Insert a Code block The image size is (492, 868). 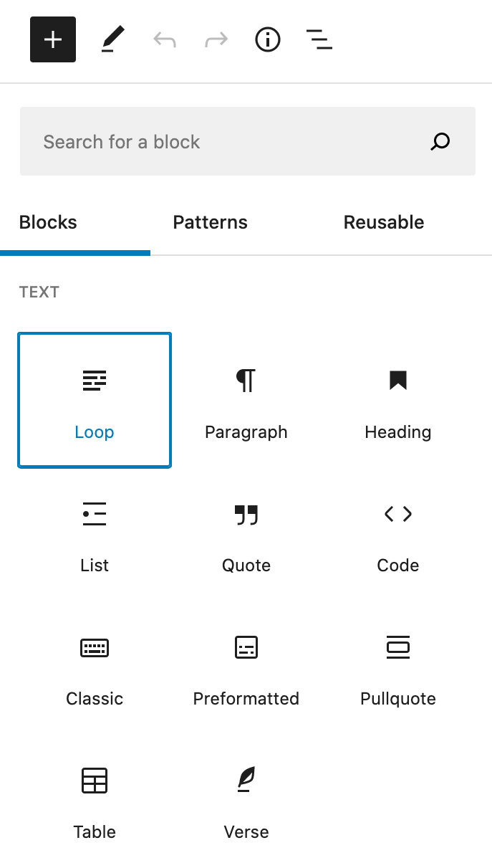pos(397,533)
